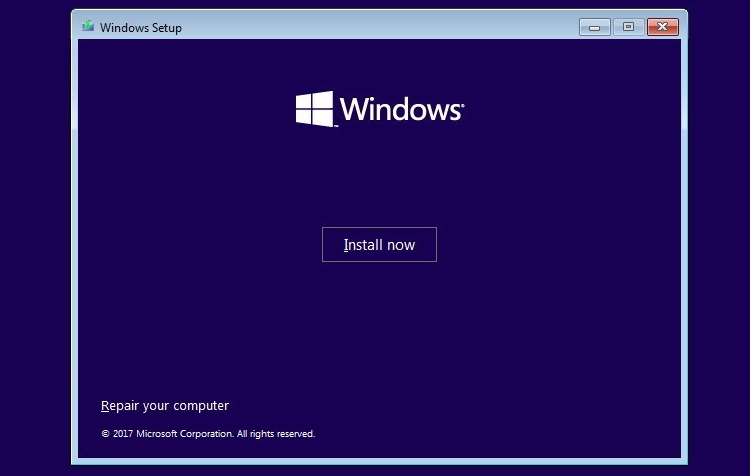
Task: Open the Repair your computer link
Action: click(165, 406)
